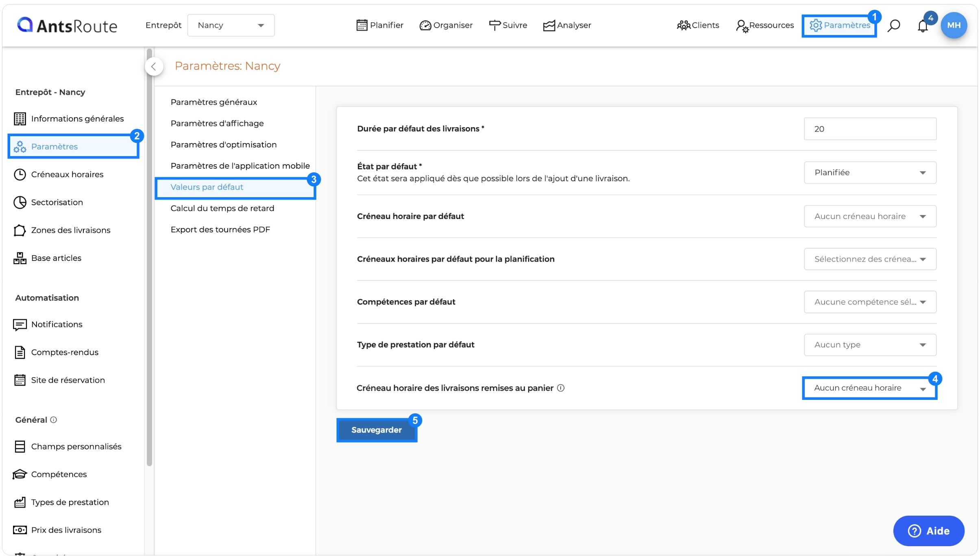Open the État par défaut Planifiée dropdown
Viewport: 980px width, 560px height.
(870, 173)
